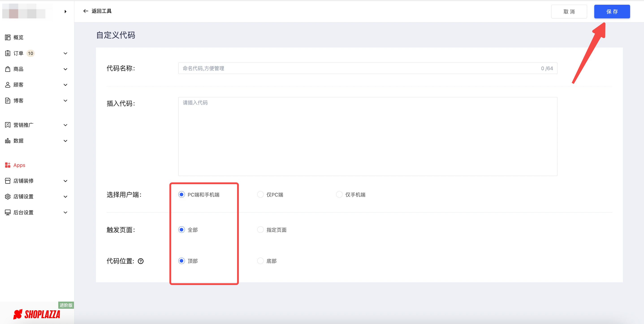Click the 取消 button
The width and height of the screenshot is (644, 324).
[569, 11]
